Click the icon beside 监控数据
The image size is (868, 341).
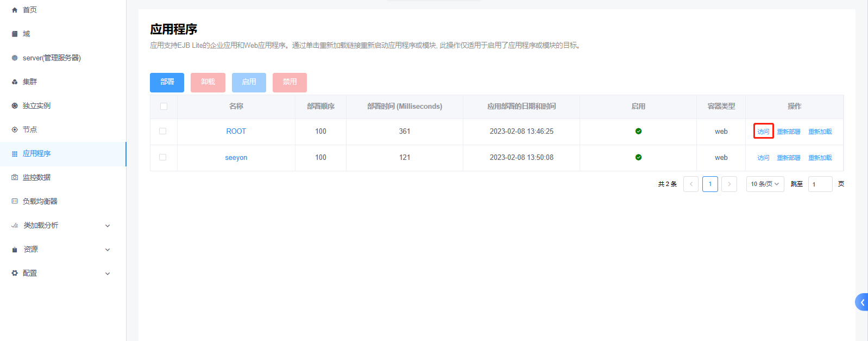(15, 177)
